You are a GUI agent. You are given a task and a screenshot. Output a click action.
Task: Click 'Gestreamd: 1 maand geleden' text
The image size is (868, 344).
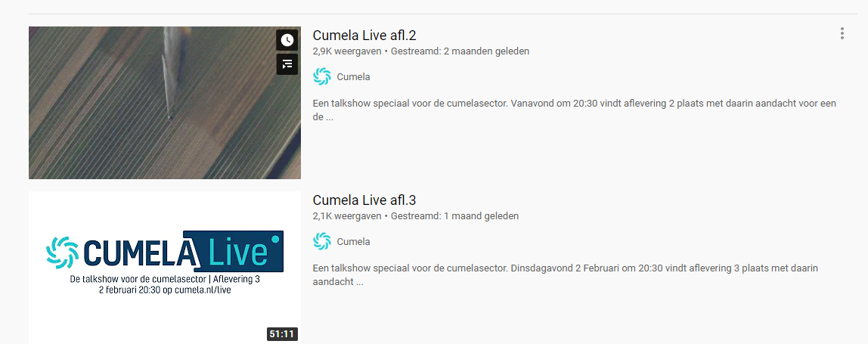454,216
